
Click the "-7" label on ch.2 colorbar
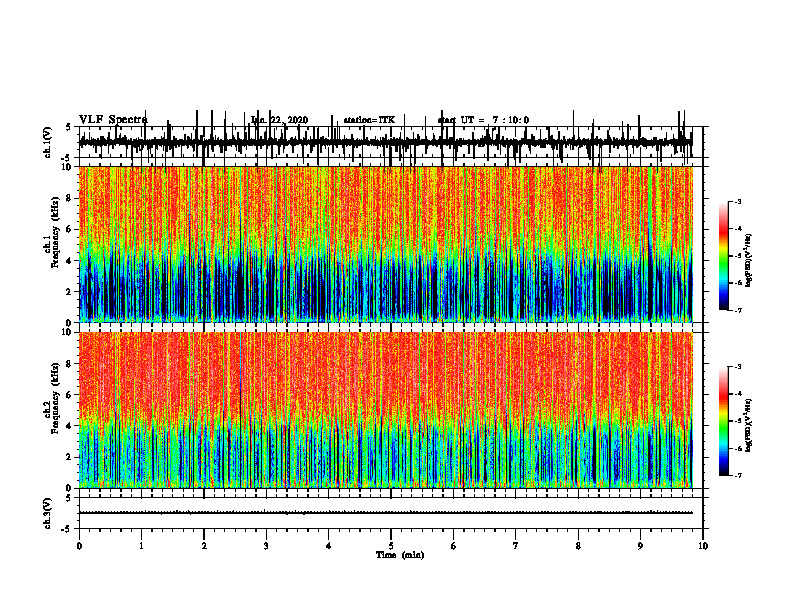click(738, 475)
